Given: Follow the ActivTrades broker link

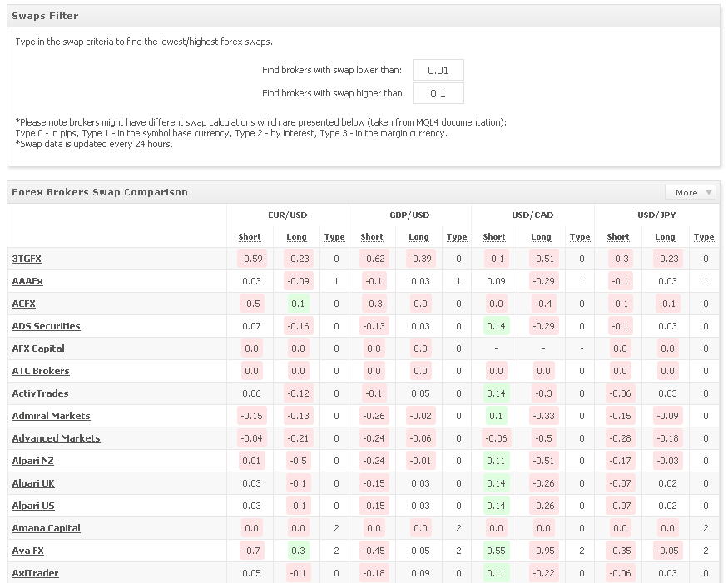Looking at the screenshot, I should click(x=40, y=393).
